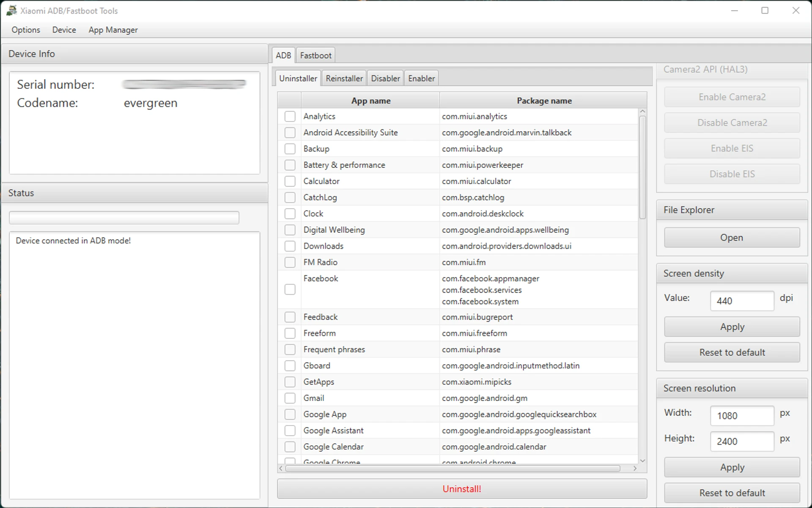The image size is (812, 508).
Task: Toggle the Google Assistant checkbox
Action: [x=290, y=431]
